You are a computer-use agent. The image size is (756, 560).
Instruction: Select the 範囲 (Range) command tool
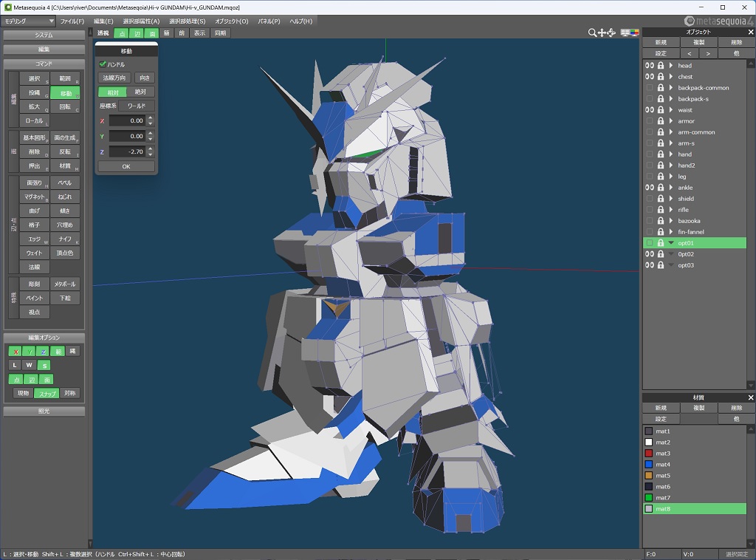click(x=65, y=78)
